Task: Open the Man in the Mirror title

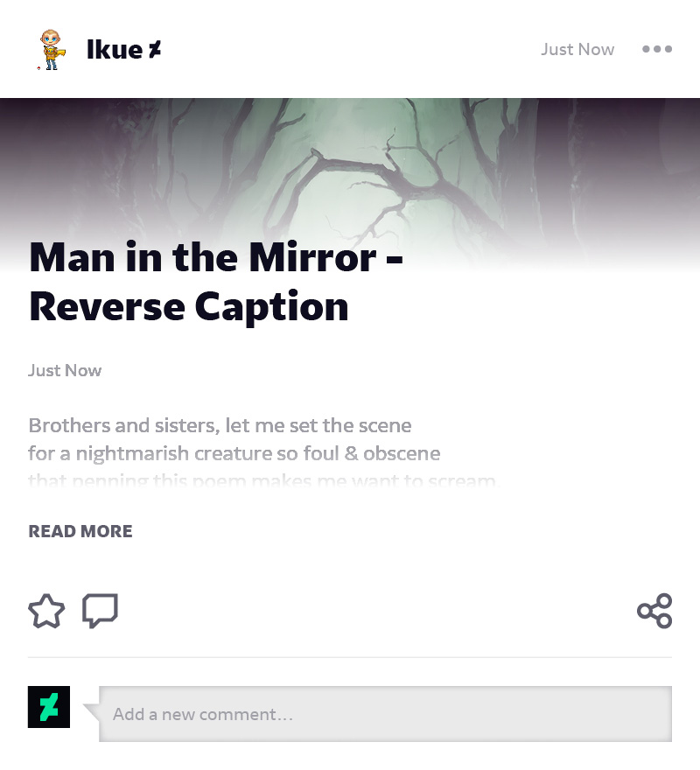Action: click(x=216, y=257)
